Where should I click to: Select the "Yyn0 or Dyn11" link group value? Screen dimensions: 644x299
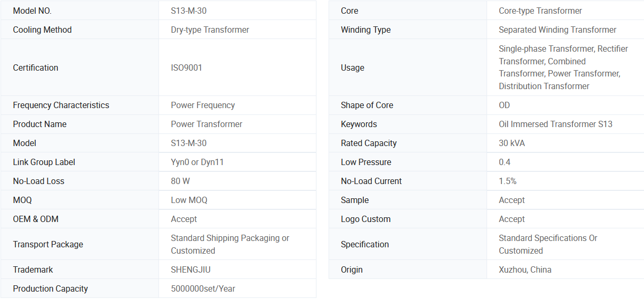[197, 162]
